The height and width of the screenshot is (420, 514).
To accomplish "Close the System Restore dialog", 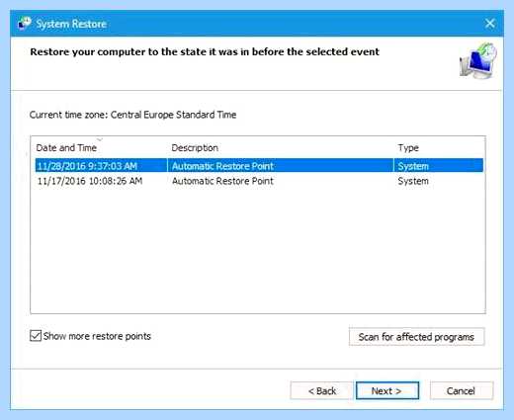I will [489, 24].
